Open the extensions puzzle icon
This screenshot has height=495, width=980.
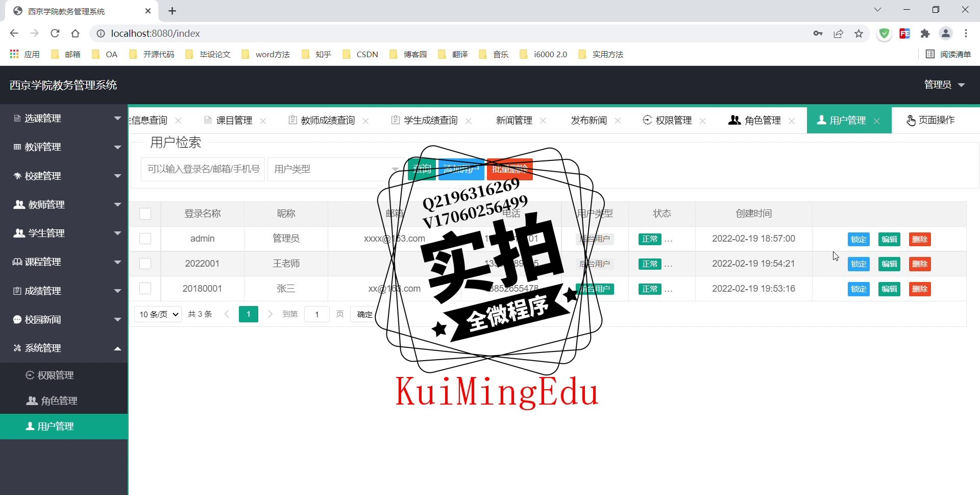(925, 33)
